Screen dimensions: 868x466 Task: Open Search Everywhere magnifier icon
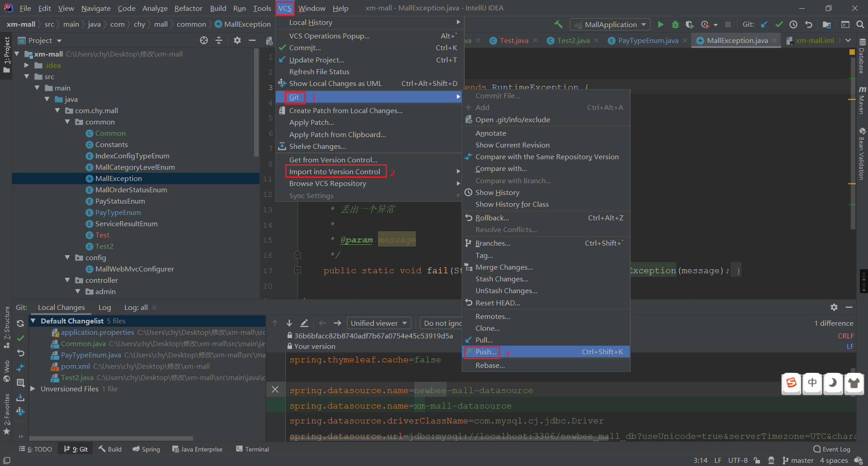pos(860,24)
